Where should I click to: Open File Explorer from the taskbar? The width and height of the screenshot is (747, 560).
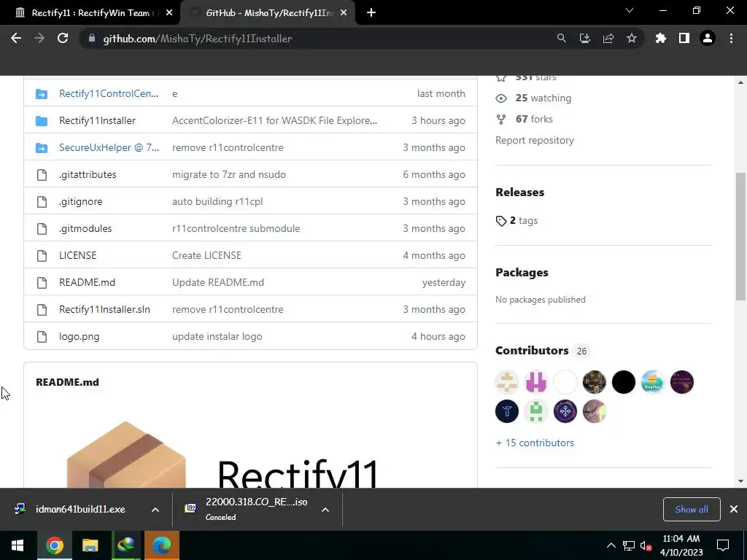pyautogui.click(x=90, y=545)
